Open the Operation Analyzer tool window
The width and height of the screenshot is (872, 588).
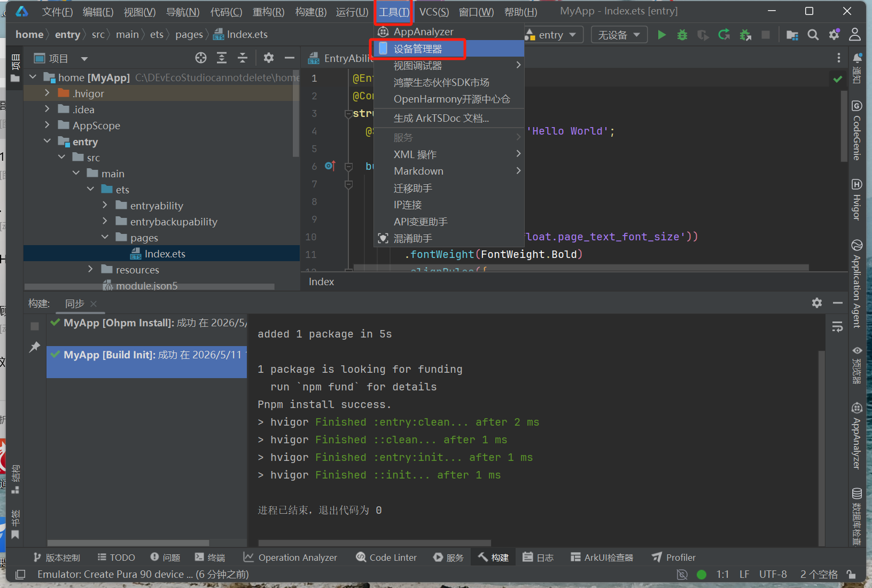(x=290, y=558)
